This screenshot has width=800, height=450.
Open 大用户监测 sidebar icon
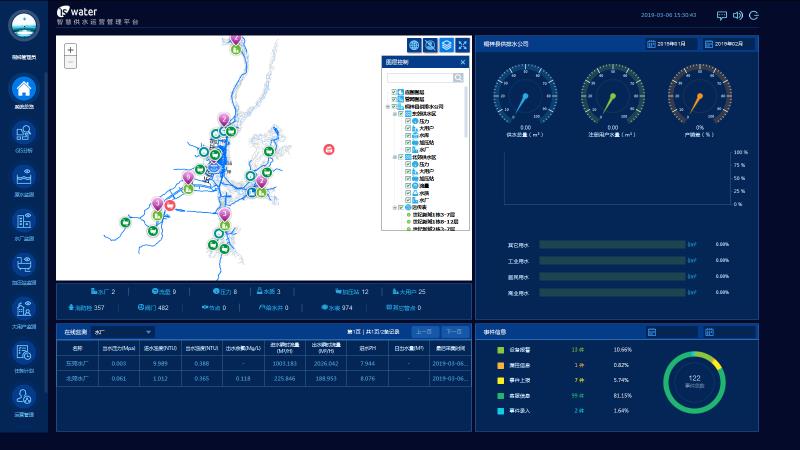tap(23, 309)
